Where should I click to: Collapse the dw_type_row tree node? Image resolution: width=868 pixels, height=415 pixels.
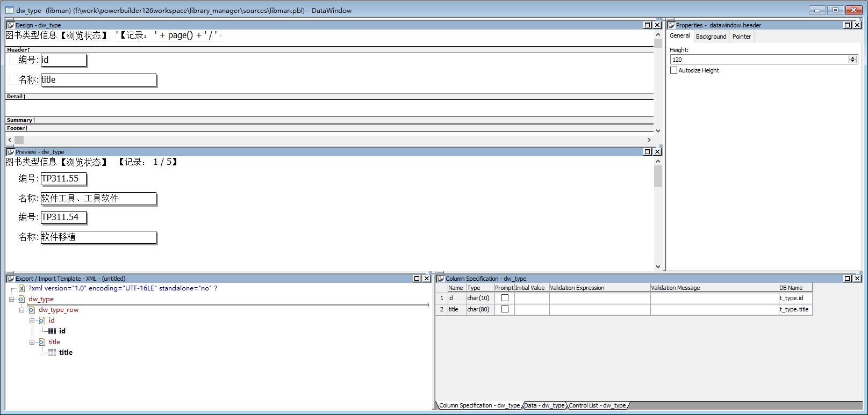click(x=21, y=310)
